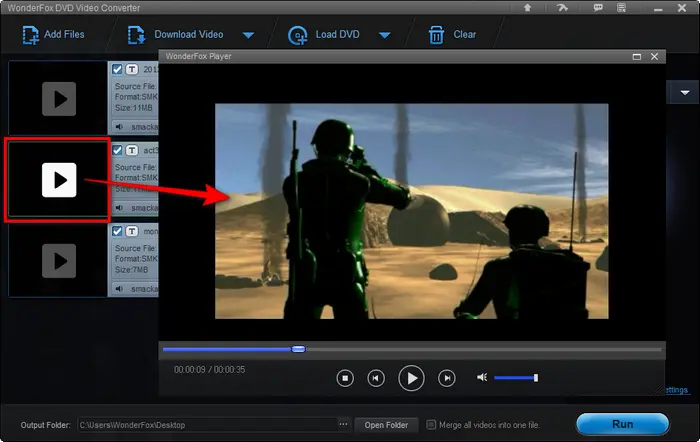
Task: Click the T subtitle icon of first video
Action: [x=132, y=69]
